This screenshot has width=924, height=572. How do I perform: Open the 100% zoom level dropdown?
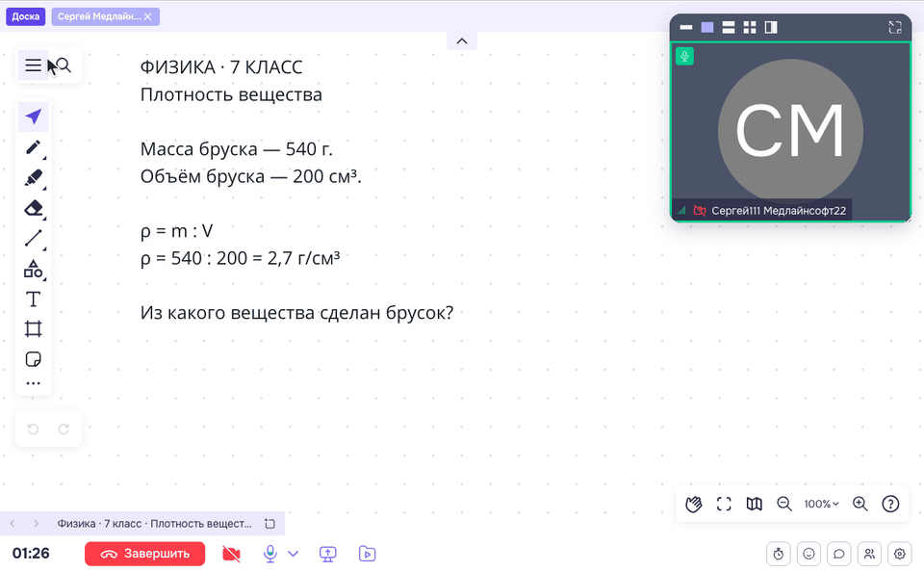tap(821, 505)
